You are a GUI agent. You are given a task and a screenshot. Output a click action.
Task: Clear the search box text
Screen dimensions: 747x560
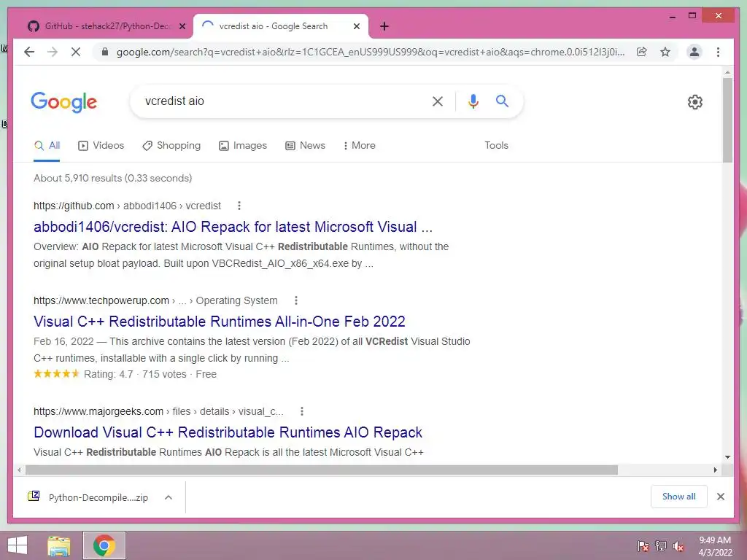438,101
